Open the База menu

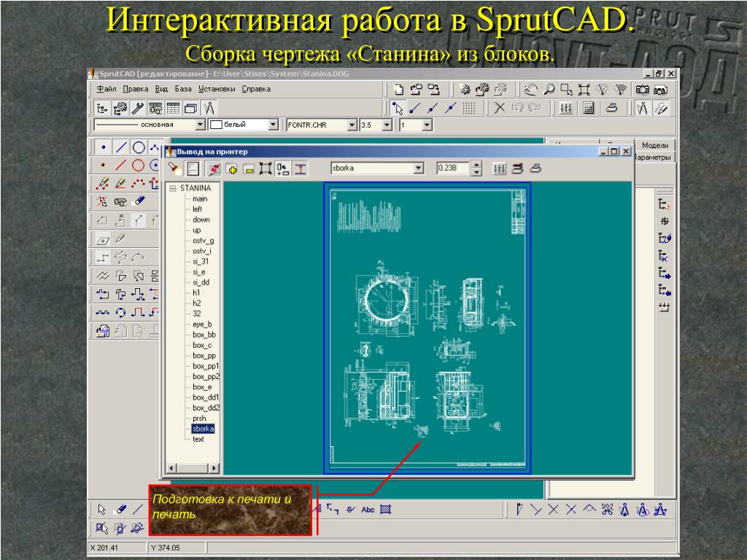click(x=183, y=89)
